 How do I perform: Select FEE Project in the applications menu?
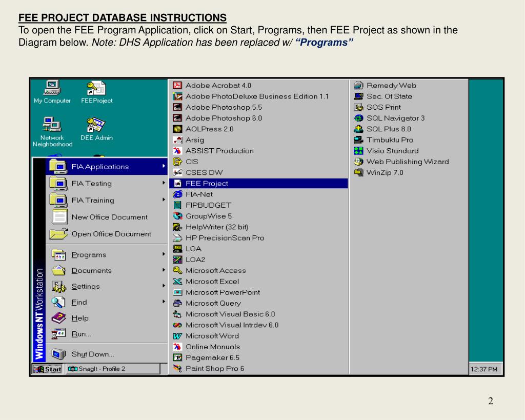[259, 184]
